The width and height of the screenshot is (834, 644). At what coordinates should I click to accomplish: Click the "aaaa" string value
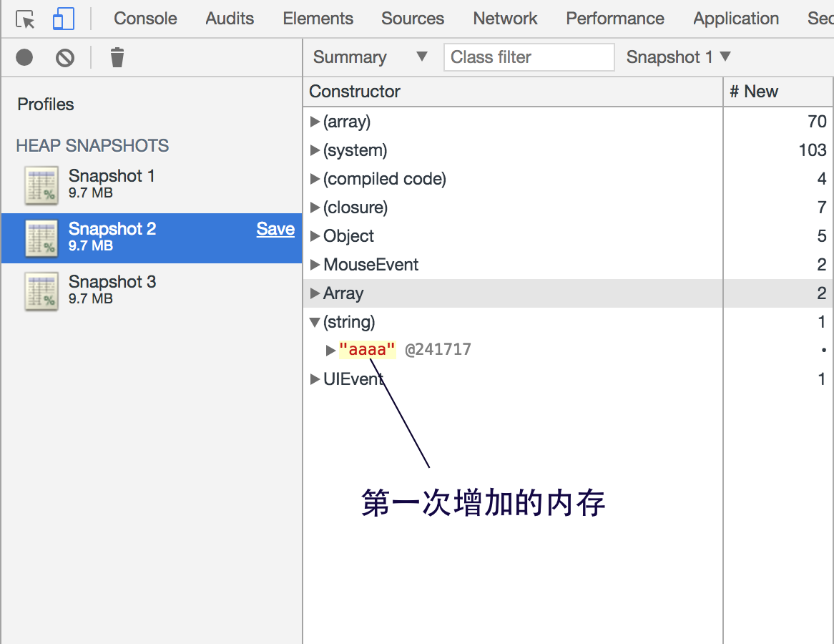(x=367, y=350)
